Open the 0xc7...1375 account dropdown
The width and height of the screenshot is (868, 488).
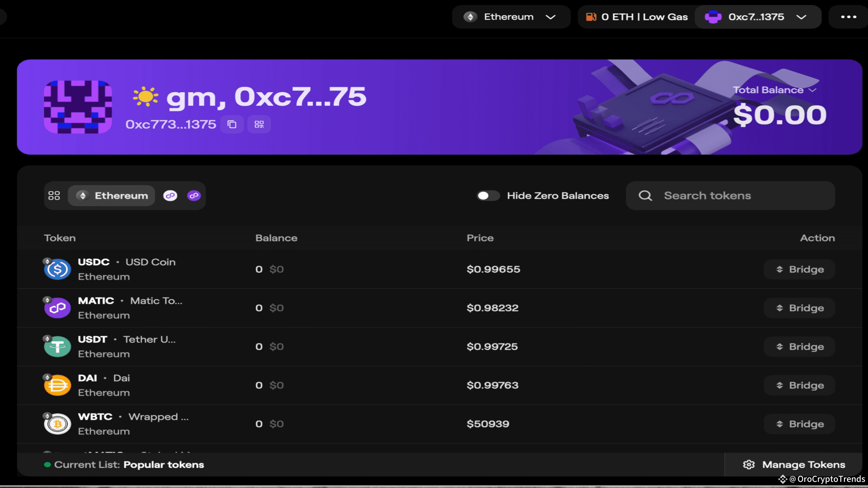tap(758, 17)
